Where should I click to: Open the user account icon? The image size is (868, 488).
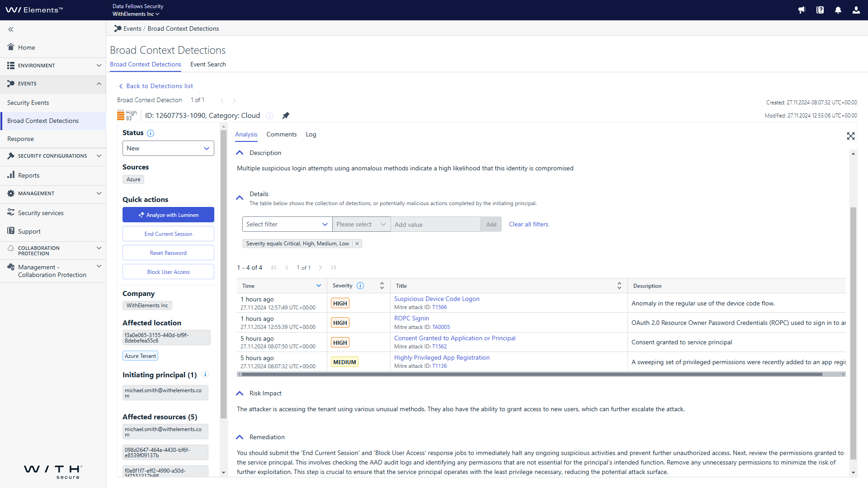856,10
